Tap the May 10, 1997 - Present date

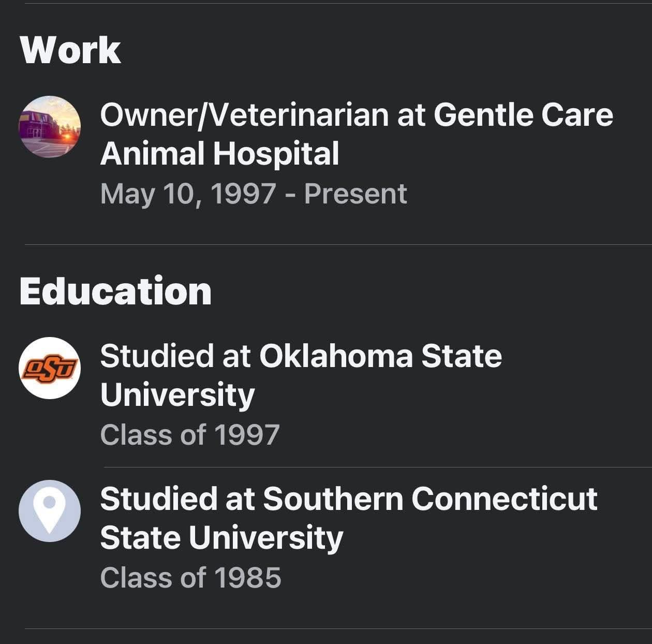[254, 194]
